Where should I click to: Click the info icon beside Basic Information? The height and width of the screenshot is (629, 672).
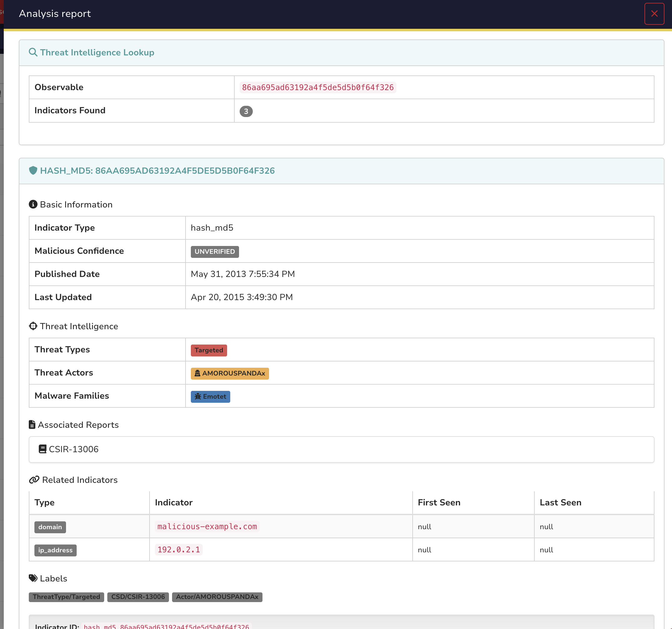pyautogui.click(x=33, y=204)
